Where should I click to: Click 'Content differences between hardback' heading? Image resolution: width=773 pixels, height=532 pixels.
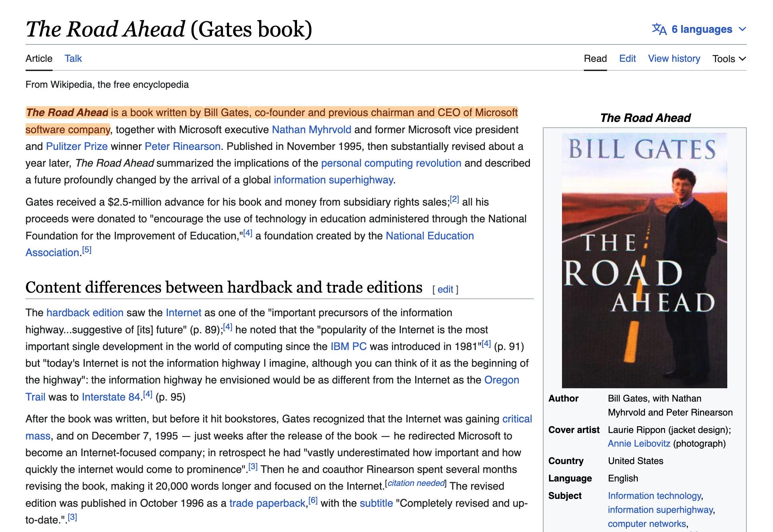coord(224,287)
